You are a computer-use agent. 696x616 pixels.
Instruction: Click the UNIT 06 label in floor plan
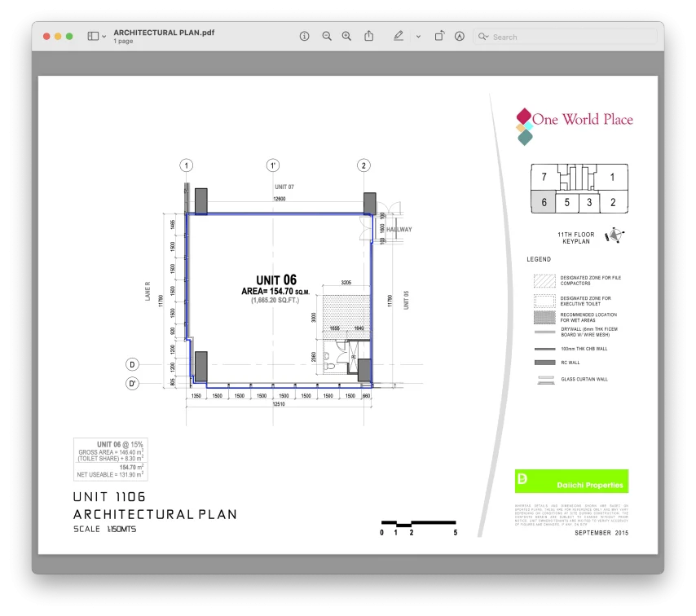coord(275,280)
